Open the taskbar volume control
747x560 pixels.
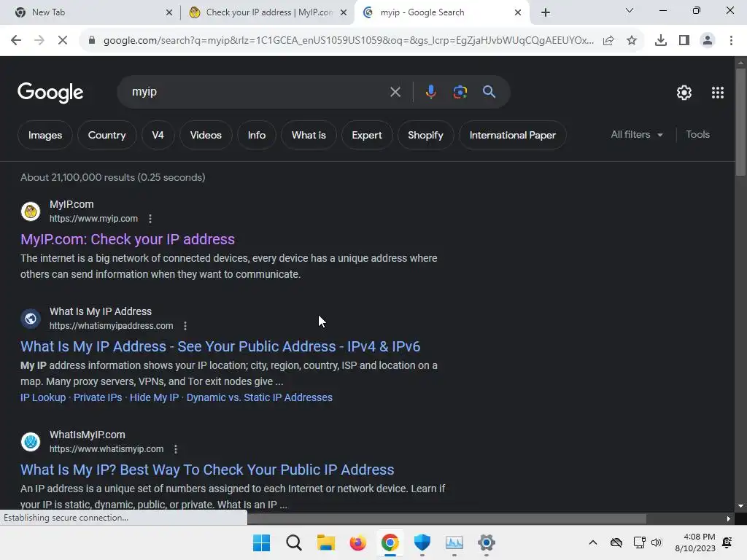pyautogui.click(x=657, y=542)
